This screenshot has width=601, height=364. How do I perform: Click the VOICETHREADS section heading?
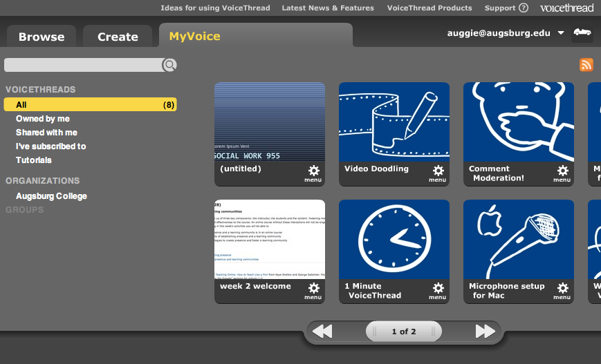pos(40,90)
